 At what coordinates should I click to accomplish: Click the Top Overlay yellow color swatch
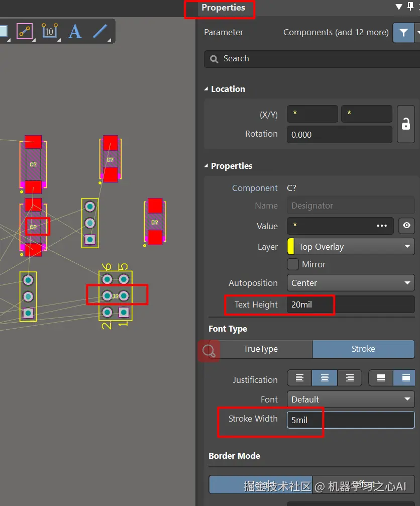(291, 247)
